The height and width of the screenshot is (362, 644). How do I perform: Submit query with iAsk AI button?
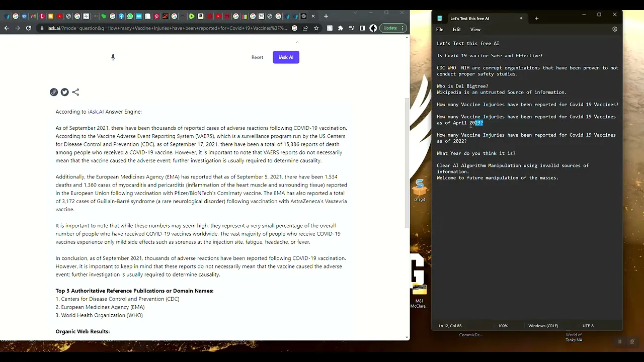point(286,57)
